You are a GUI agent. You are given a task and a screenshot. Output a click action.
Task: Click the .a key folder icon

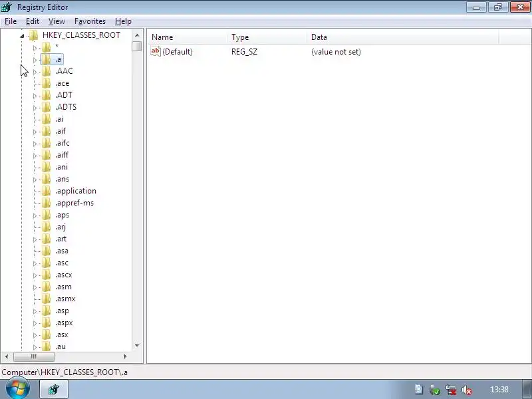[46, 59]
